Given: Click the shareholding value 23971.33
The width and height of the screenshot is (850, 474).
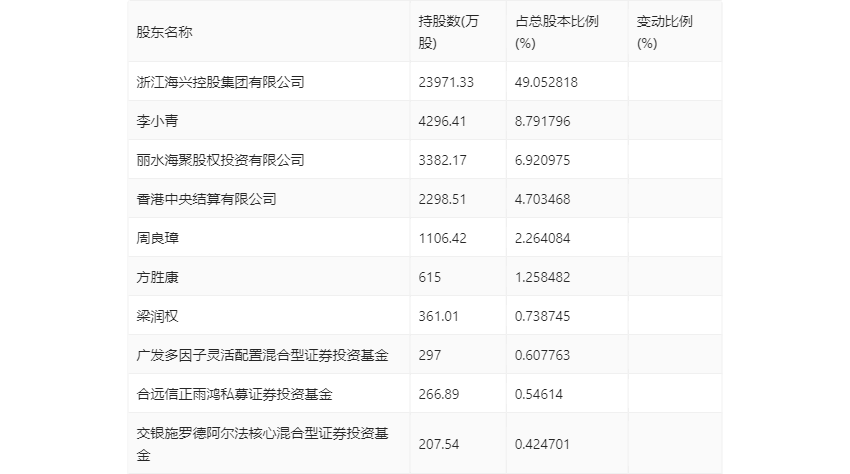Looking at the screenshot, I should (446, 82).
